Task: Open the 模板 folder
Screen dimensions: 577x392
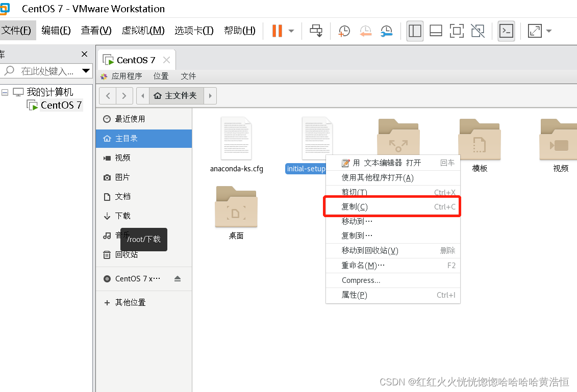Action: (x=480, y=145)
